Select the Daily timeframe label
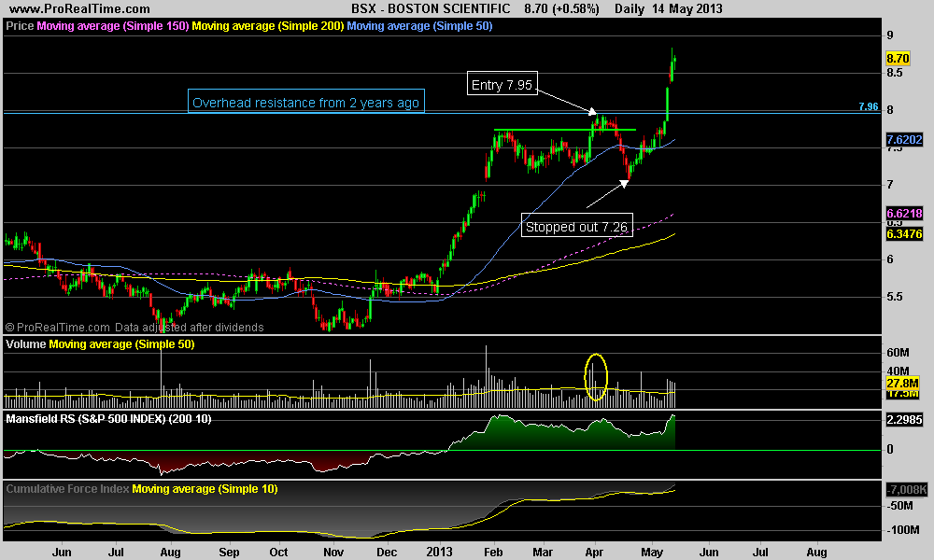The height and width of the screenshot is (560, 934). tap(630, 9)
